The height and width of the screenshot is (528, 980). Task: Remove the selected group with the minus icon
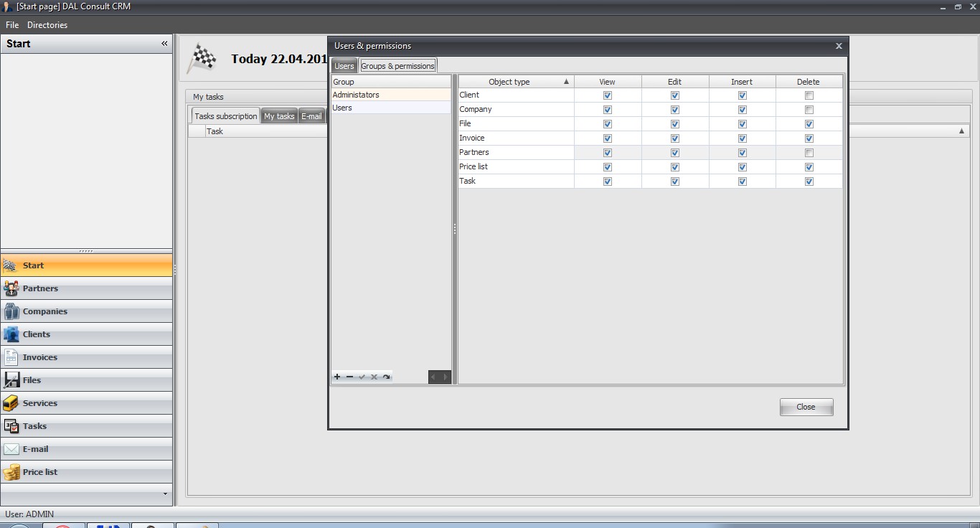click(349, 377)
